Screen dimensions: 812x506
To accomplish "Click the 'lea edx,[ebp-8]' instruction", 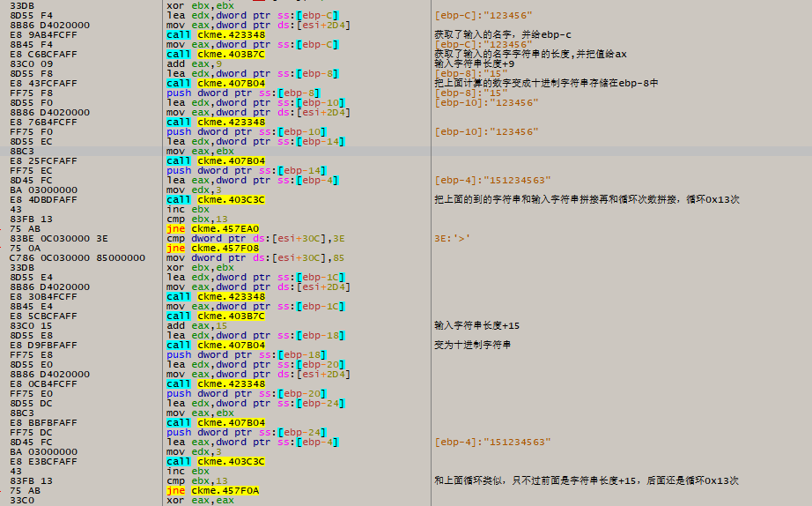I will point(253,74).
